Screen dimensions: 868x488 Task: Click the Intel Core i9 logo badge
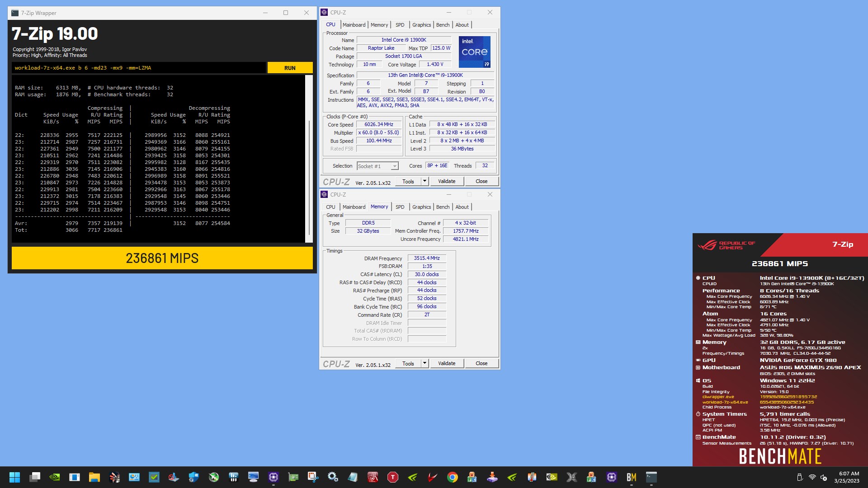[475, 52]
